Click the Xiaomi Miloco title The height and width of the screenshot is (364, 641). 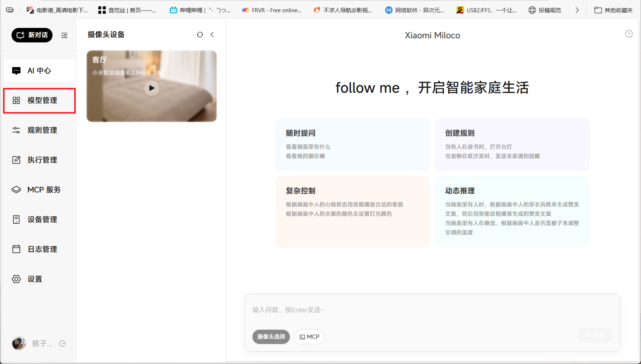pos(432,35)
